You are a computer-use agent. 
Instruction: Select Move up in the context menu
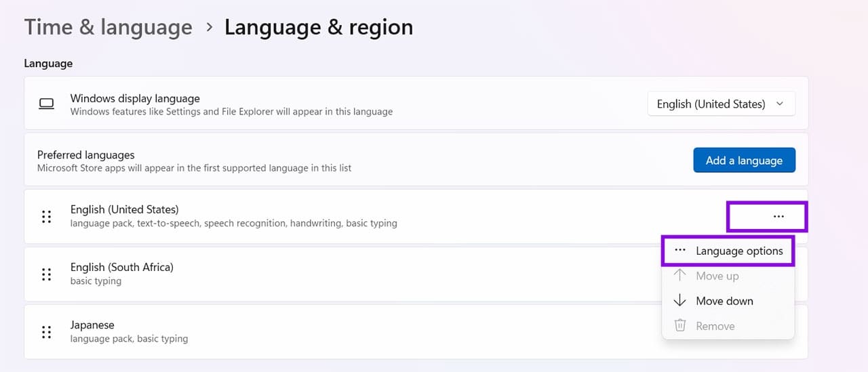click(x=728, y=276)
